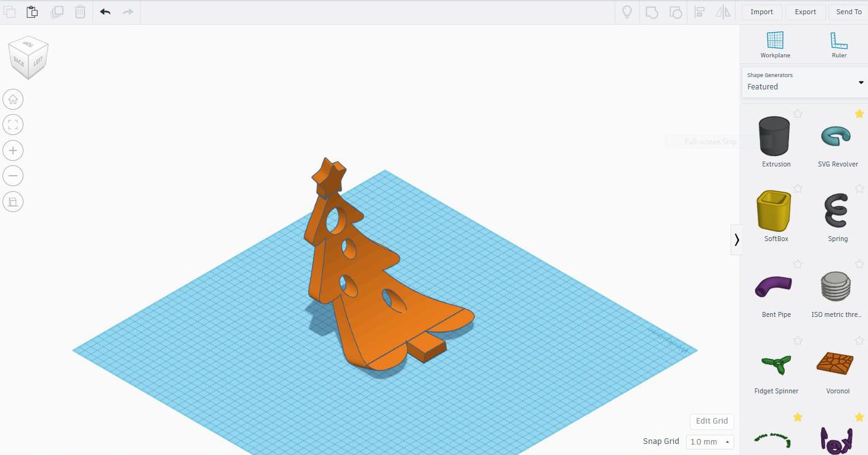Collapse the shapes panel with the chevron
868x455 pixels.
click(x=737, y=239)
